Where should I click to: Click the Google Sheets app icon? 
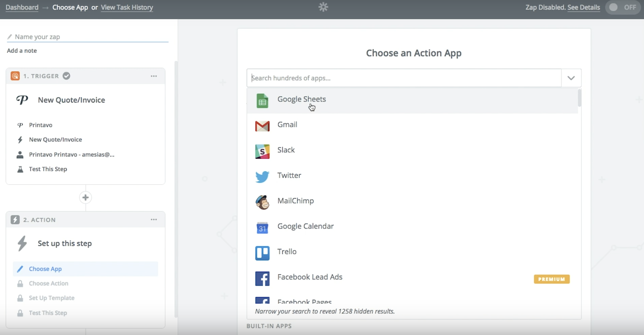coord(262,101)
